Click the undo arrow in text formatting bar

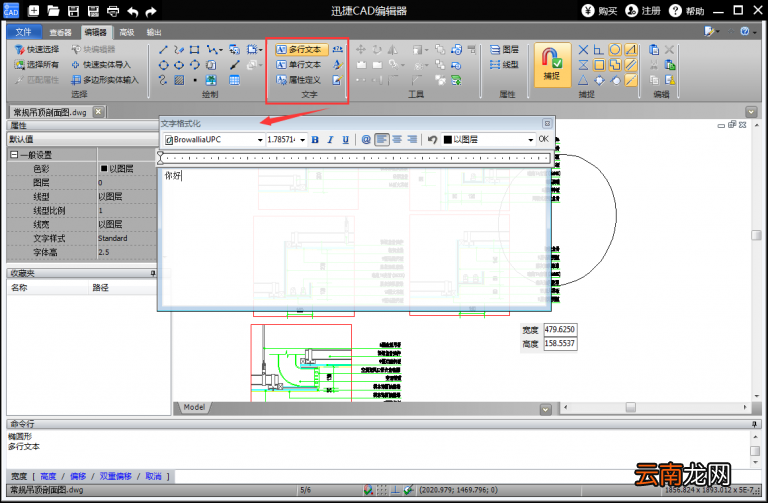point(432,140)
